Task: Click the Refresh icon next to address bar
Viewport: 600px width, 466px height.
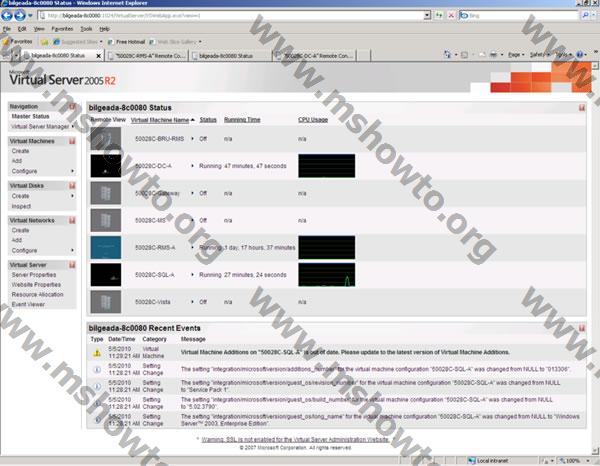Action: 439,15
